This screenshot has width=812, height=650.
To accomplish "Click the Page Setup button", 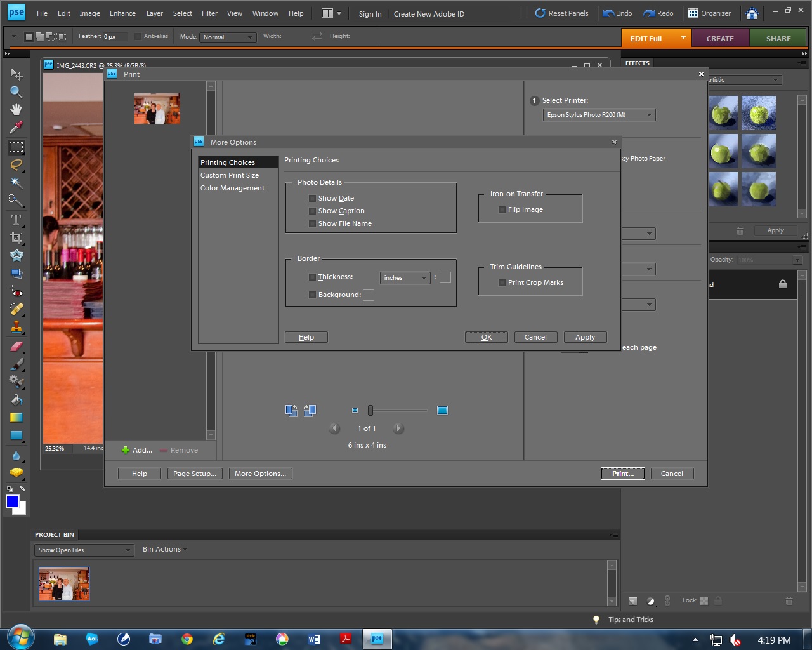I will pos(195,474).
